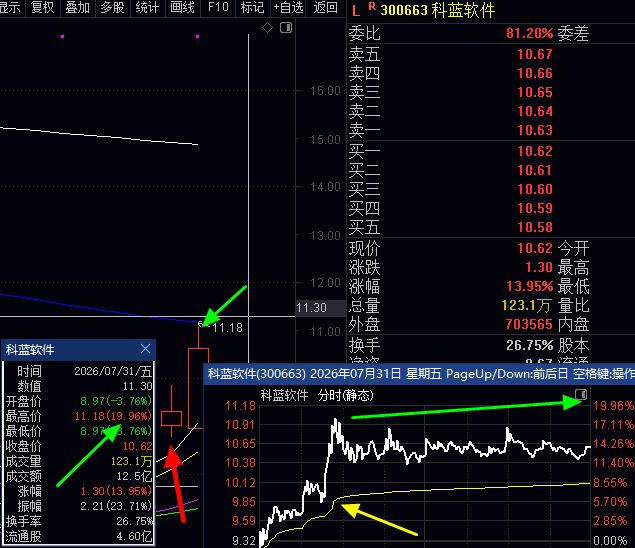Image resolution: width=635 pixels, height=548 pixels.
Task: Open the 叠加 overlay option
Action: (x=77, y=7)
